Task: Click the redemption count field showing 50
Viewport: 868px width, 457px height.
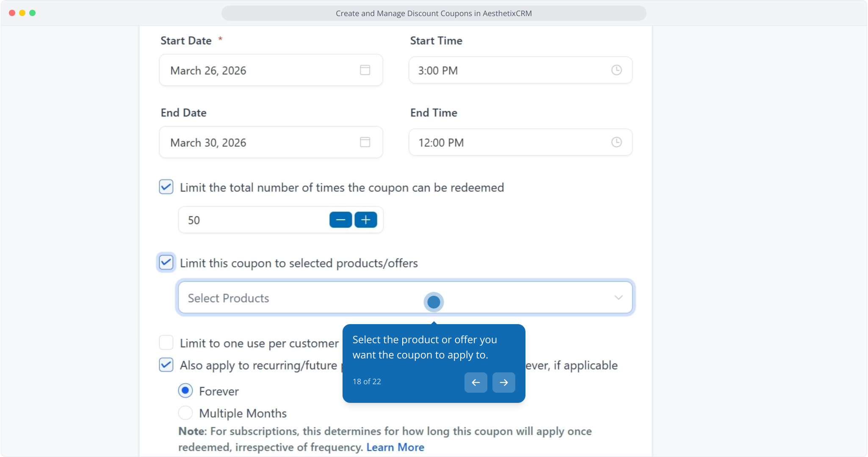Action: coord(254,220)
